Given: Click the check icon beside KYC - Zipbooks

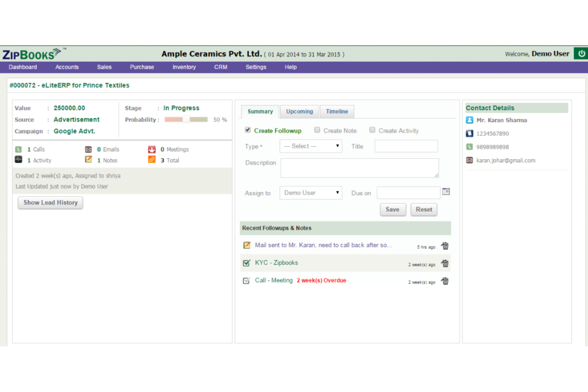Looking at the screenshot, I should tap(247, 263).
